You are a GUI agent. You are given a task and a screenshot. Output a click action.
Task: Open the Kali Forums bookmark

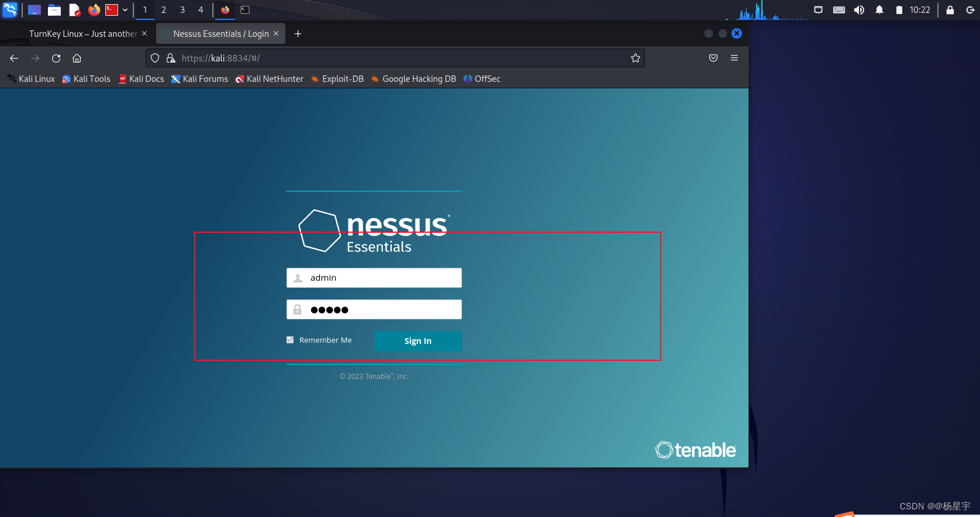point(199,79)
